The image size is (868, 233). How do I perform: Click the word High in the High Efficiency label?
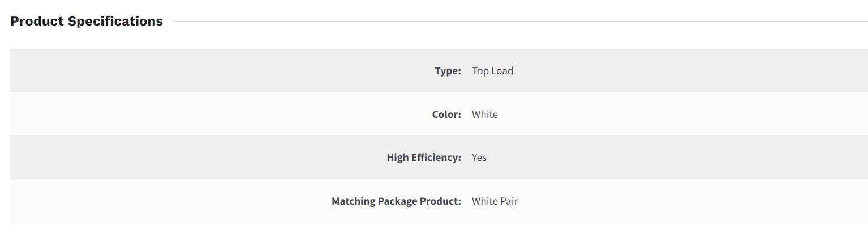tap(398, 158)
